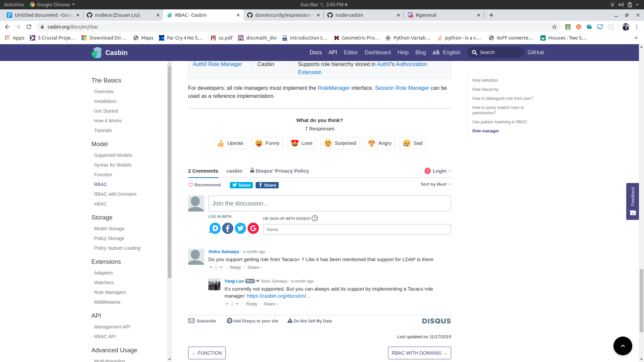This screenshot has width=644, height=362.
Task: Click the browser back arrow
Action: (x=7, y=27)
